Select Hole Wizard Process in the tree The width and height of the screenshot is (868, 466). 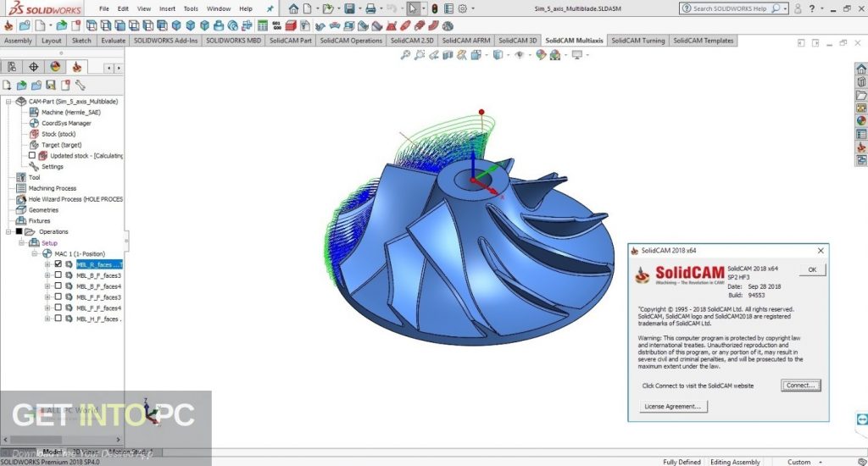tap(75, 199)
